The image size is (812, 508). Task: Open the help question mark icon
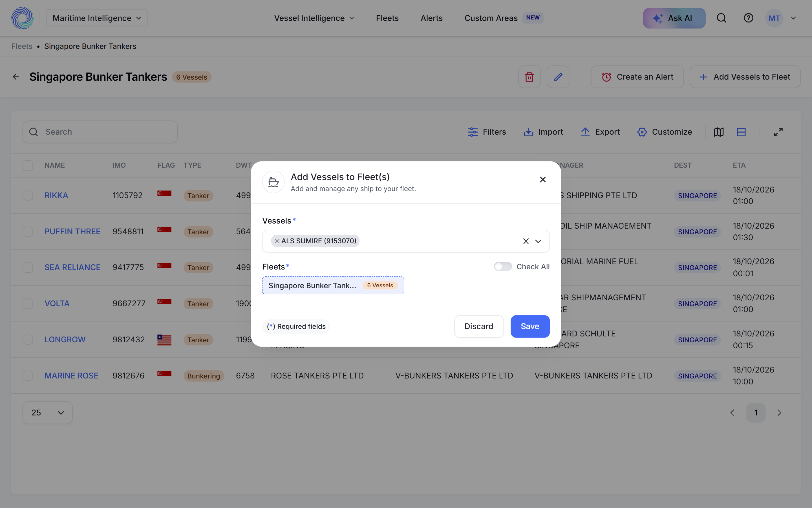point(749,18)
